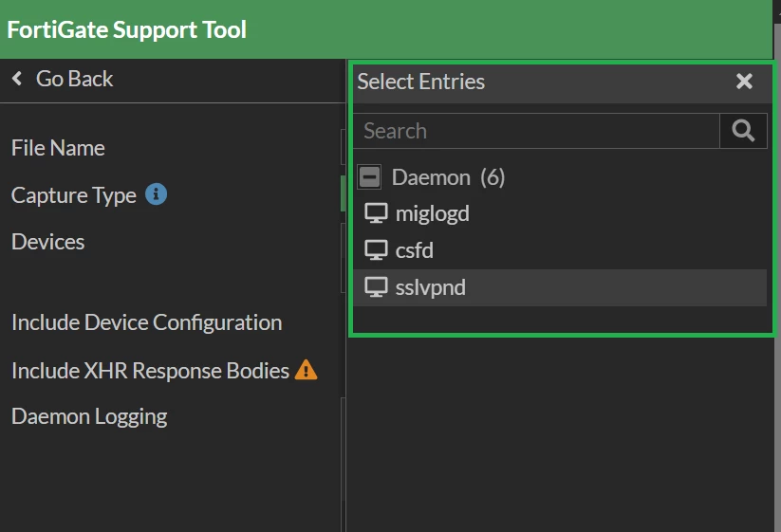This screenshot has height=532, width=781.
Task: Click the search magnifier button
Action: coord(743,131)
